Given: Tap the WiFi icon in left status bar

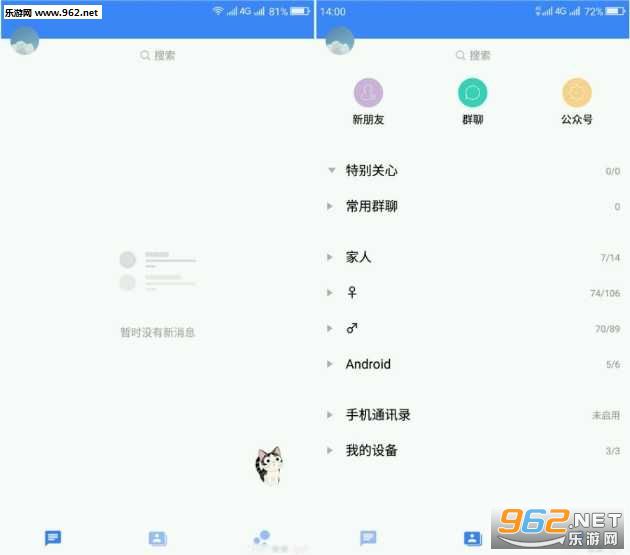Looking at the screenshot, I should coord(218,11).
